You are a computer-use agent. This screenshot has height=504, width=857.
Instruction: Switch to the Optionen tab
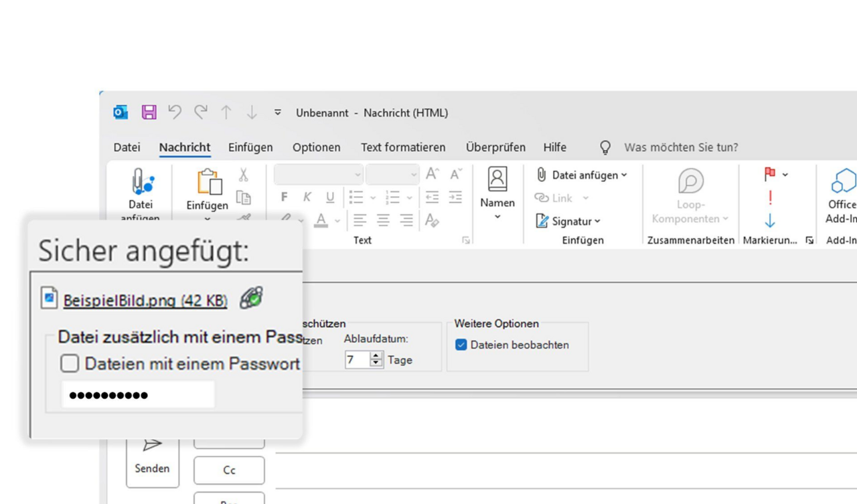(316, 147)
